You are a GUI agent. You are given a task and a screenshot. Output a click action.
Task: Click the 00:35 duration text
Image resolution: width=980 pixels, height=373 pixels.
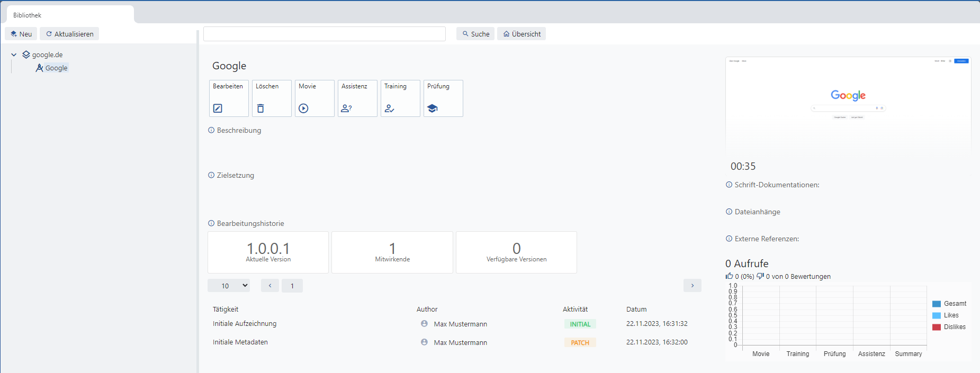[743, 166]
